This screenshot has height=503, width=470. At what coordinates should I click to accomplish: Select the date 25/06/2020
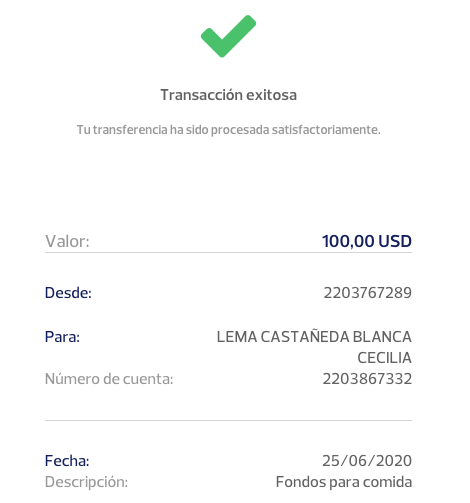(367, 461)
